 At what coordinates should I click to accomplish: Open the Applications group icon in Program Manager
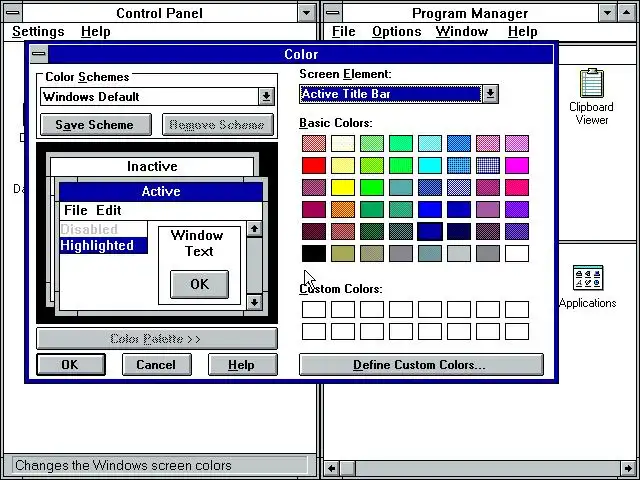[588, 287]
